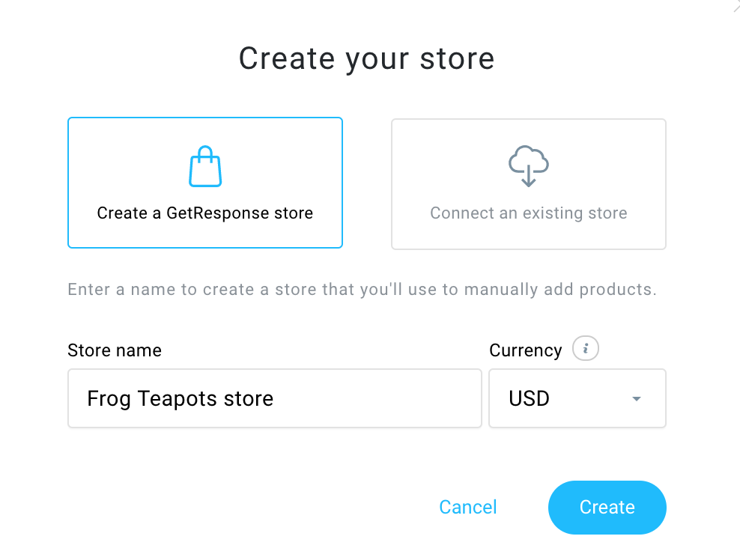Click the Currency dropdown arrow

[637, 399]
